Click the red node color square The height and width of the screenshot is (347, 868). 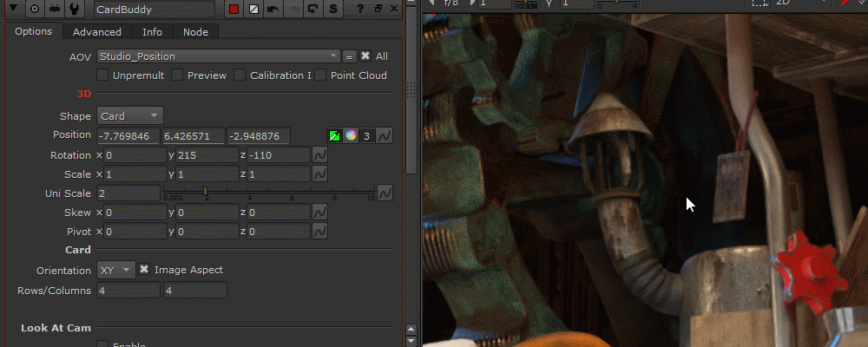233,10
